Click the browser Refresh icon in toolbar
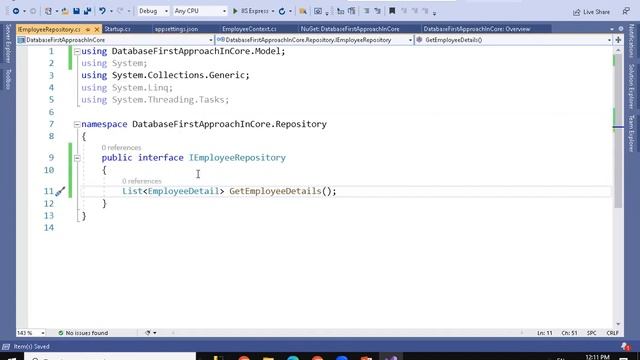The height and width of the screenshot is (360, 640). (x=282, y=11)
